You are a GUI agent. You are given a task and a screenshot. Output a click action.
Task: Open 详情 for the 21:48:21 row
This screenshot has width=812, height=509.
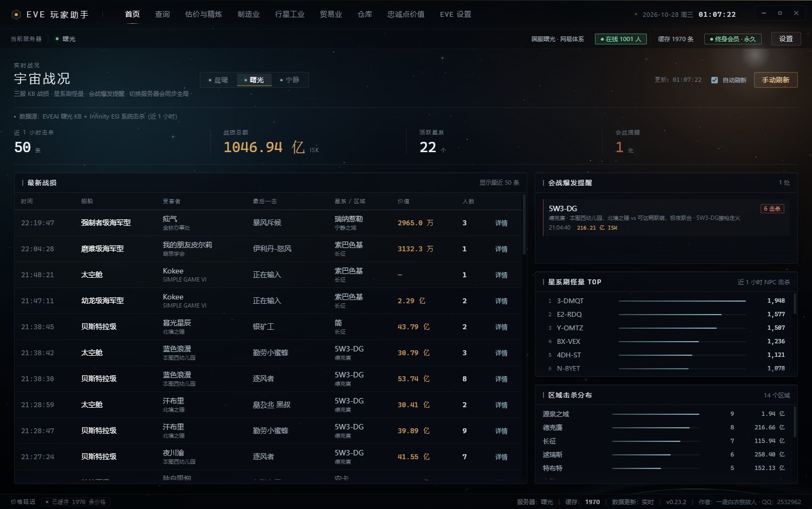(x=501, y=275)
